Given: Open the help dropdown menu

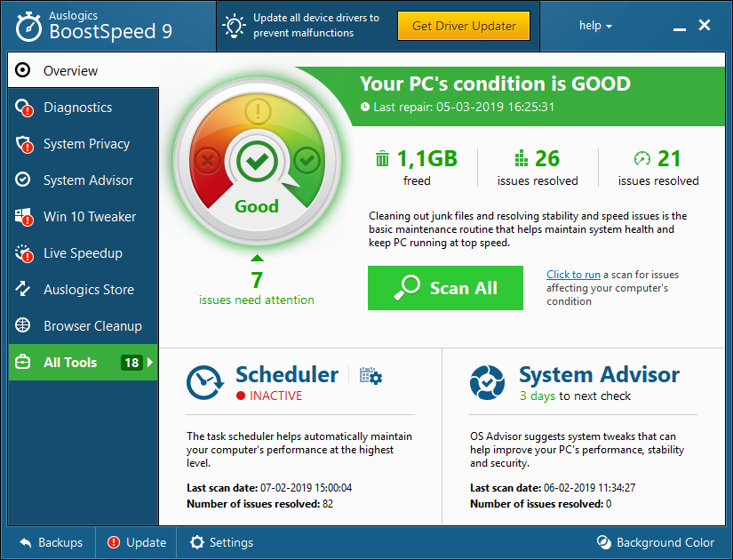Looking at the screenshot, I should (595, 26).
